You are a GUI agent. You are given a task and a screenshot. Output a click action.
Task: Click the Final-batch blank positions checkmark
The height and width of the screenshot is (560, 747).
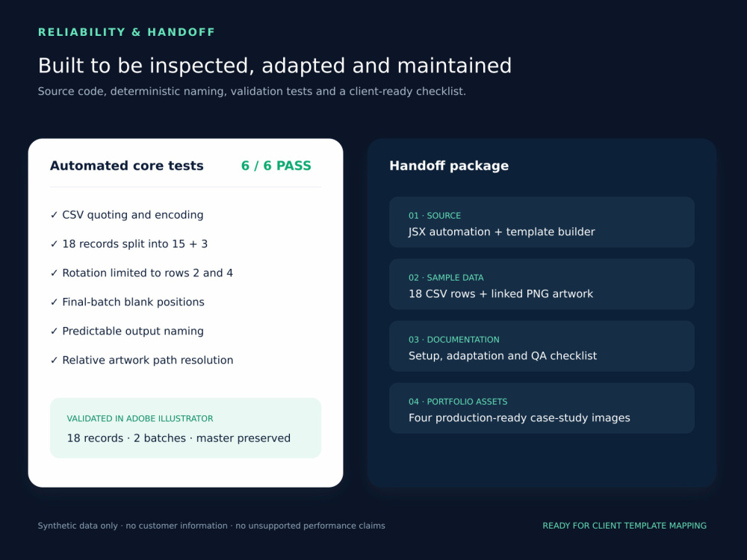[x=54, y=302]
